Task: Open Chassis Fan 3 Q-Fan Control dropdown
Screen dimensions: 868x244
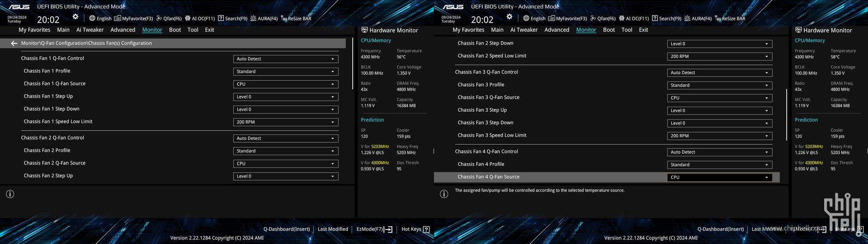Action: tap(720, 73)
